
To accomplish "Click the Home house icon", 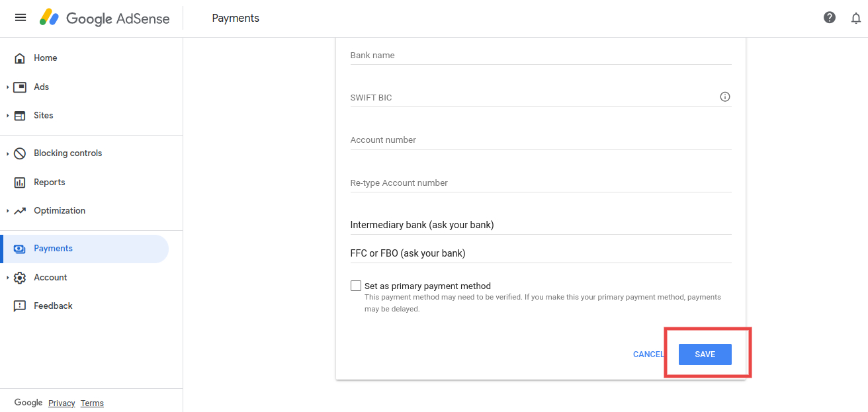I will [20, 58].
